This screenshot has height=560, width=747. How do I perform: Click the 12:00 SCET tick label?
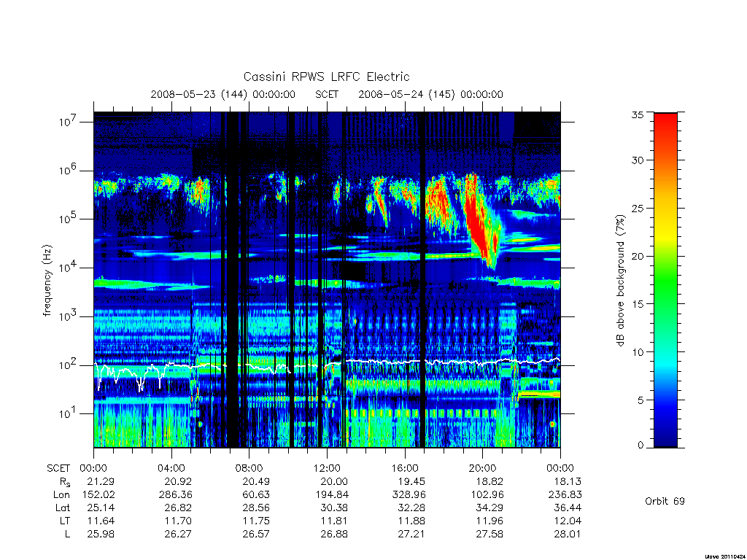pos(327,468)
